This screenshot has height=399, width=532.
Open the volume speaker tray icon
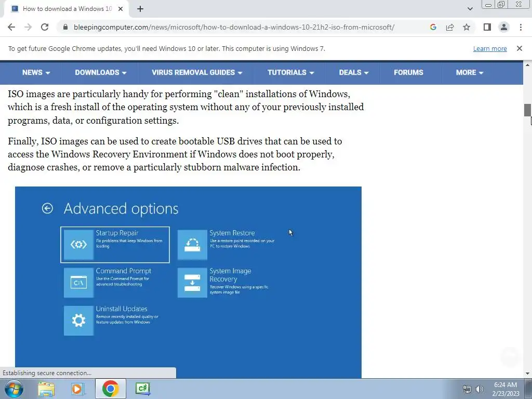pyautogui.click(x=480, y=389)
